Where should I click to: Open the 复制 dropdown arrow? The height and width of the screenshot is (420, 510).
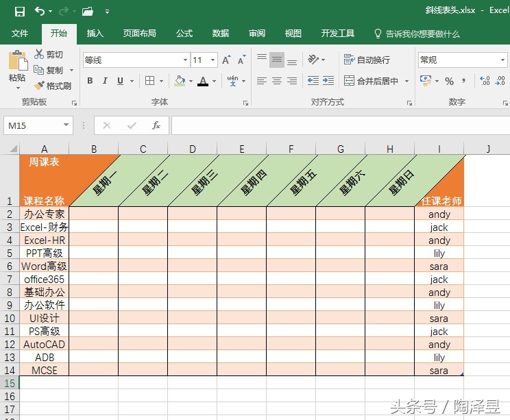71,70
